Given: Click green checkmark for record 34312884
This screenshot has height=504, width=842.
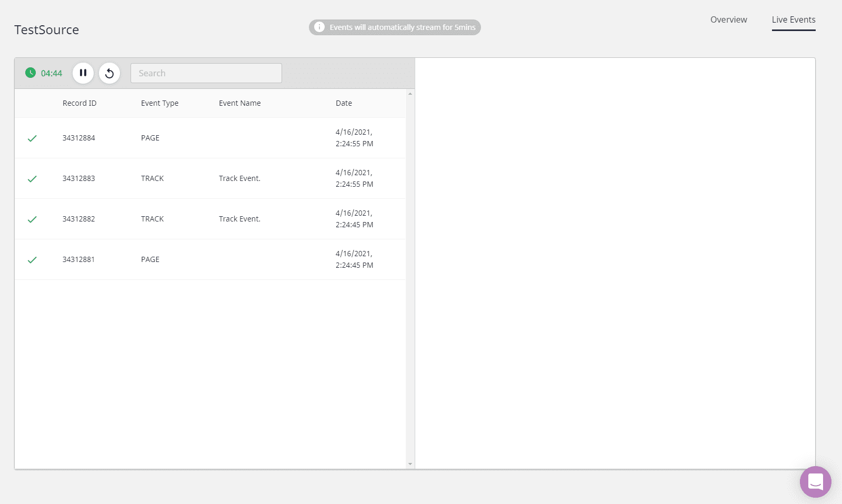Looking at the screenshot, I should [32, 138].
